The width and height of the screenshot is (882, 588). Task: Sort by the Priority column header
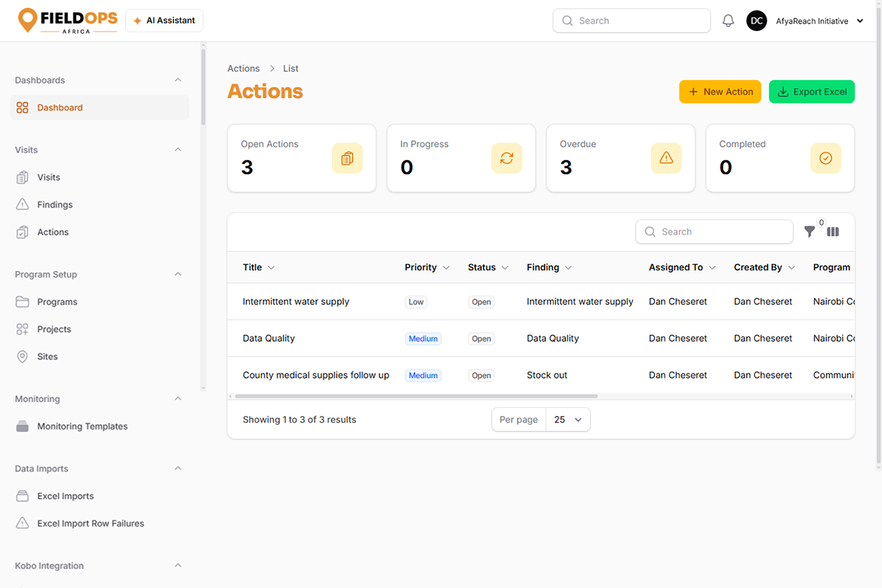427,268
